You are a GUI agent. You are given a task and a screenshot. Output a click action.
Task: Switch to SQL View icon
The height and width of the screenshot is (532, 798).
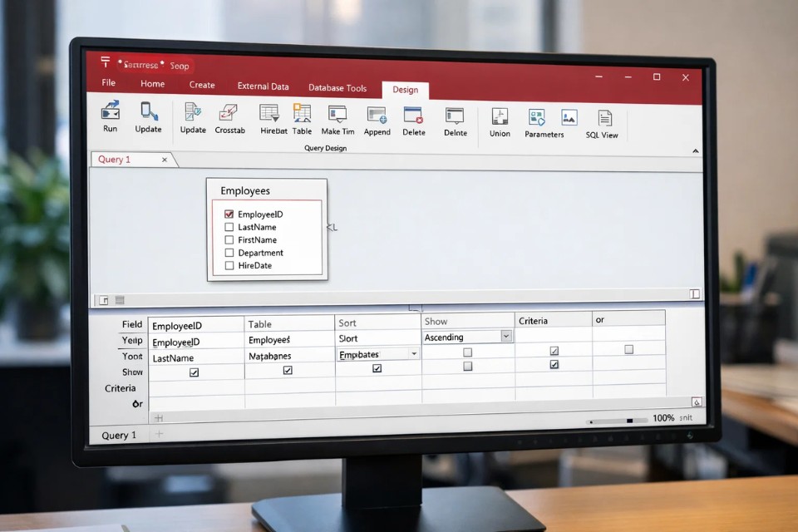[x=604, y=119]
